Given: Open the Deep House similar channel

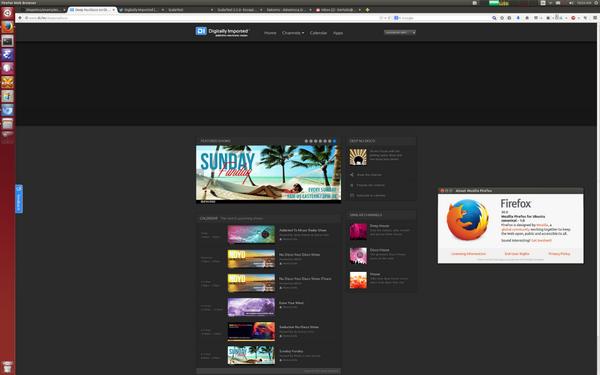Looking at the screenshot, I should click(379, 226).
